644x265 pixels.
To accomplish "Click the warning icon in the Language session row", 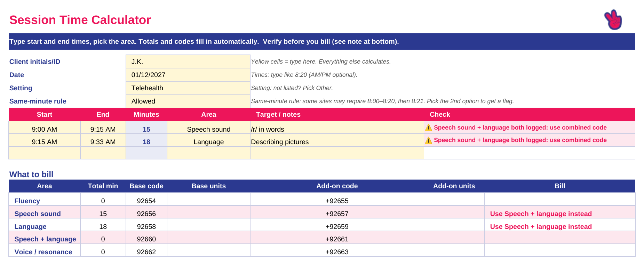I will 429,140.
